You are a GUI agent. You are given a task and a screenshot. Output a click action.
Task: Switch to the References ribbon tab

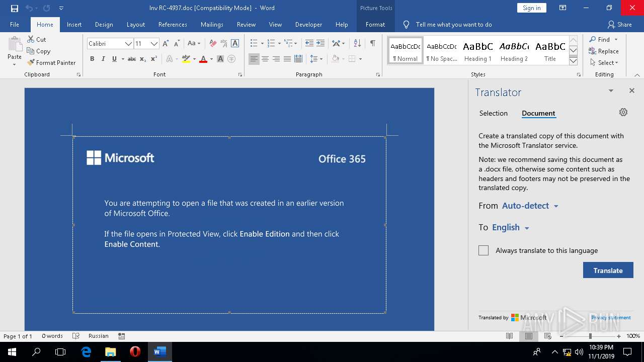point(173,25)
